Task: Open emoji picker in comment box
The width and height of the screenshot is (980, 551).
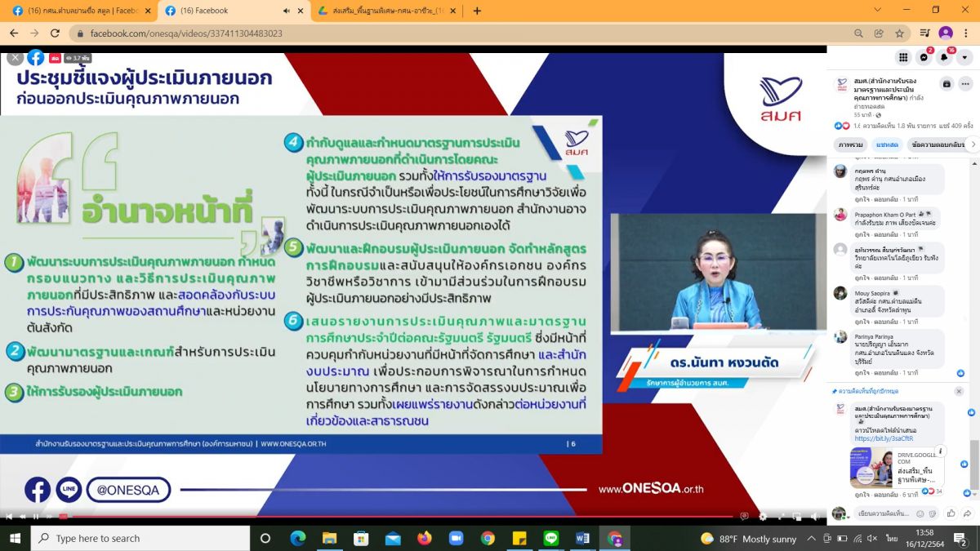Action: click(920, 513)
